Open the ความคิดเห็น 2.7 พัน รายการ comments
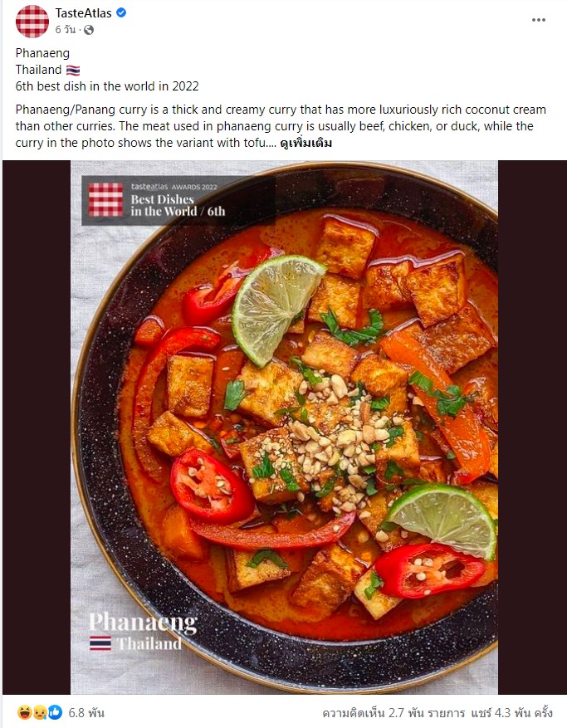The height and width of the screenshot is (728, 567). pyautogui.click(x=393, y=713)
